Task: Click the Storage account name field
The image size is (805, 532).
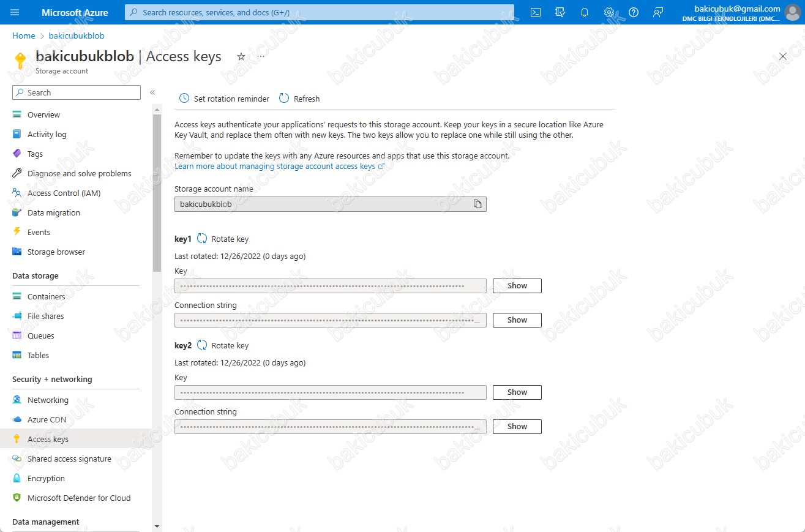Action: click(331, 204)
